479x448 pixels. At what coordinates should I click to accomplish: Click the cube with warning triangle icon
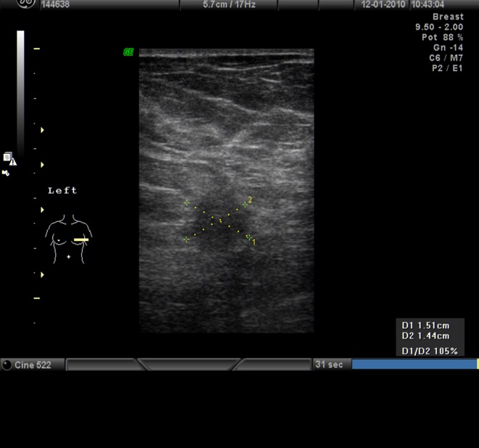pyautogui.click(x=9, y=158)
